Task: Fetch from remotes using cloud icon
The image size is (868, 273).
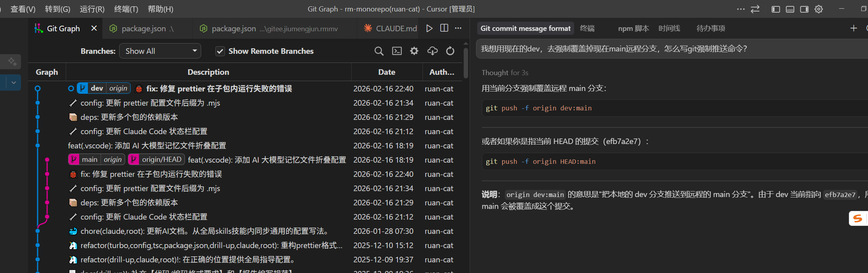Action: [x=432, y=51]
